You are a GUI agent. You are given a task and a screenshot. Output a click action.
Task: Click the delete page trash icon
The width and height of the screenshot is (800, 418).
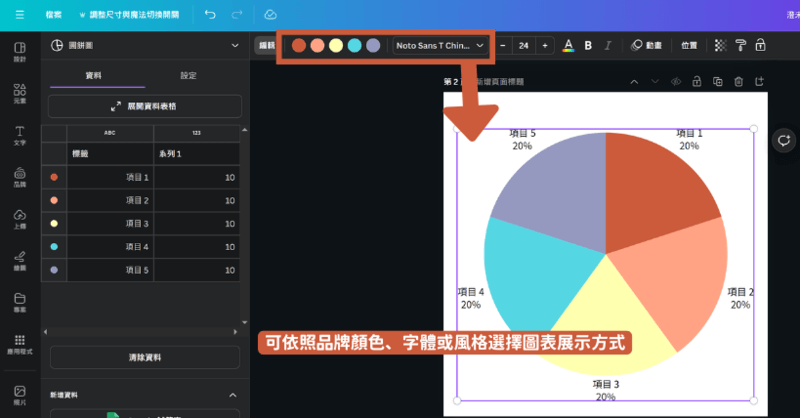pos(738,81)
